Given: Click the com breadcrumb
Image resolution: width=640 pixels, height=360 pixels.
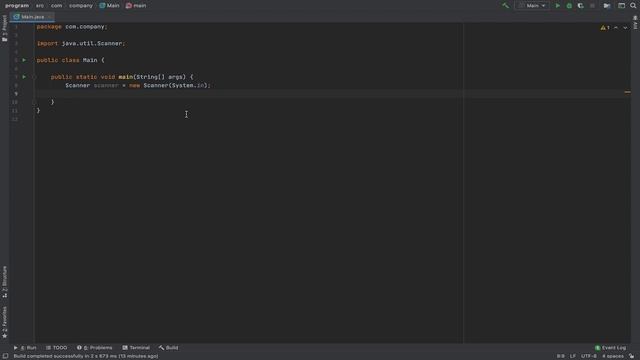Looking at the screenshot, I should point(56,6).
